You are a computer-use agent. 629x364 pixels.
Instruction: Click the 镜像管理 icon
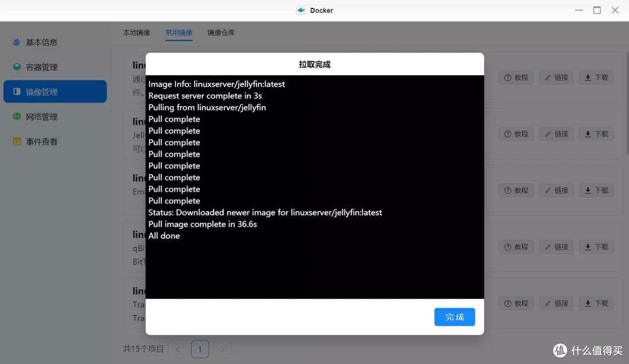click(x=16, y=91)
